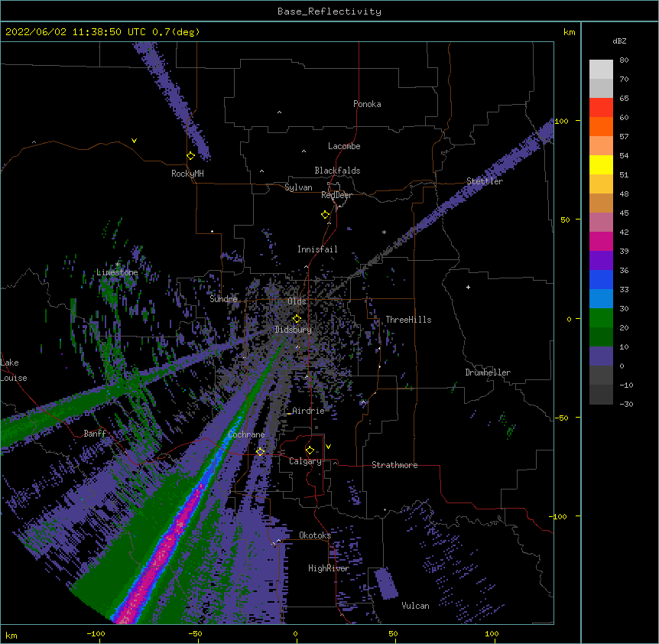
Task: Click the Lacombe city label
Action: click(344, 146)
